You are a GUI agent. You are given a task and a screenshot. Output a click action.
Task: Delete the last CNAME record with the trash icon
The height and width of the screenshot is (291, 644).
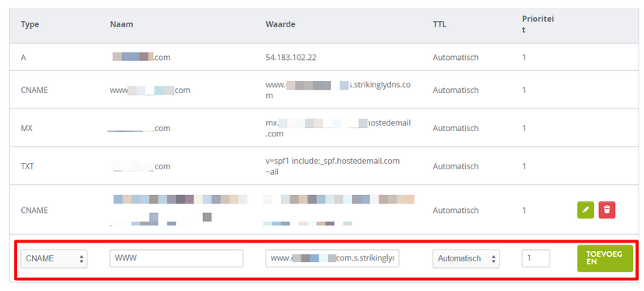tap(607, 210)
